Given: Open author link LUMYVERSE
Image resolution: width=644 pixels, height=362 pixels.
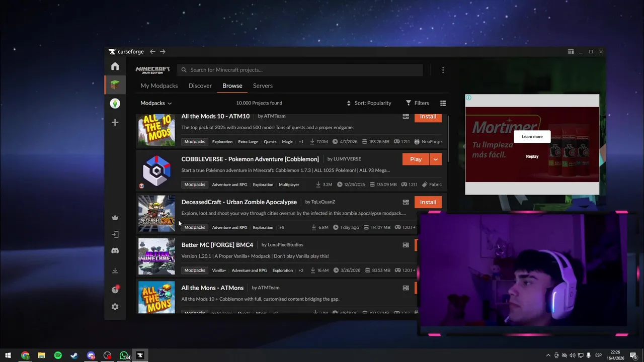Looking at the screenshot, I should click(347, 159).
